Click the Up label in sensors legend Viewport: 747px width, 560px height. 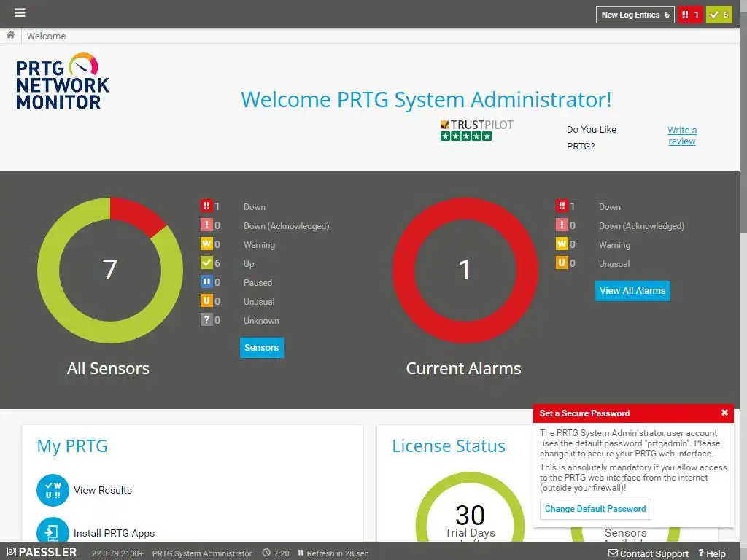pos(249,264)
